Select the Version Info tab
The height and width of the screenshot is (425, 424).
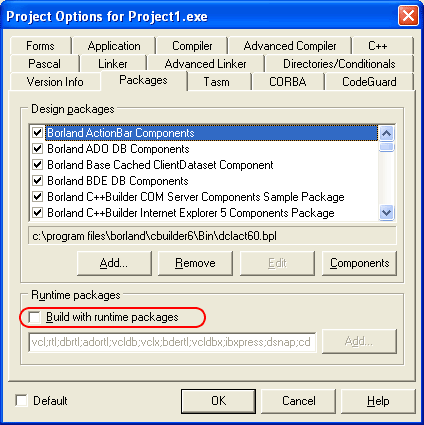[x=55, y=82]
